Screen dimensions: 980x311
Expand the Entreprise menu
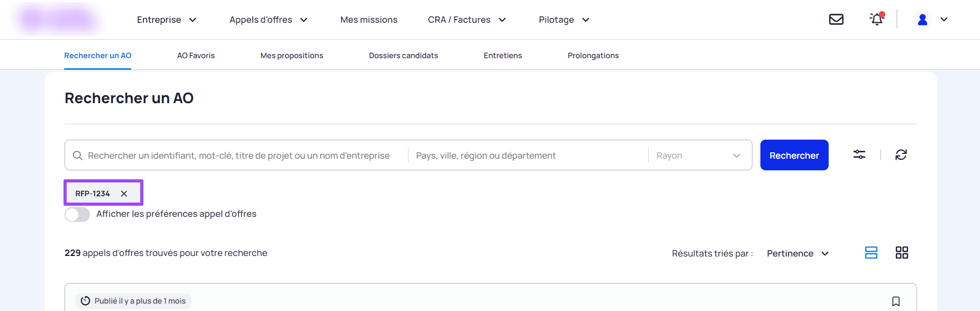point(166,20)
